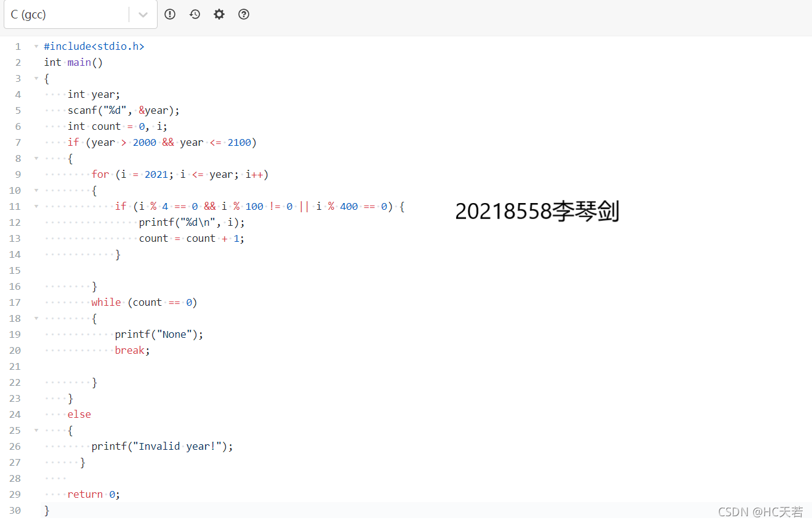The height and width of the screenshot is (523, 812).
Task: Click on int main() text
Action: pyautogui.click(x=73, y=62)
